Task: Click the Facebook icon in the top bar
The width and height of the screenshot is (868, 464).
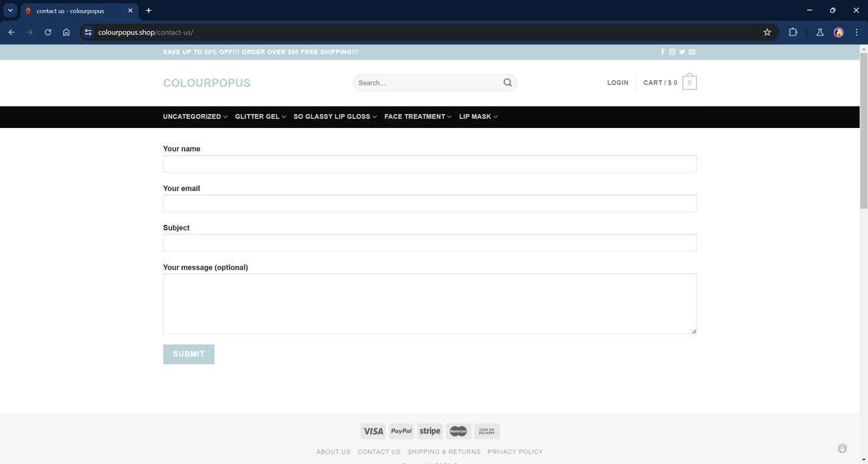Action: [x=663, y=52]
